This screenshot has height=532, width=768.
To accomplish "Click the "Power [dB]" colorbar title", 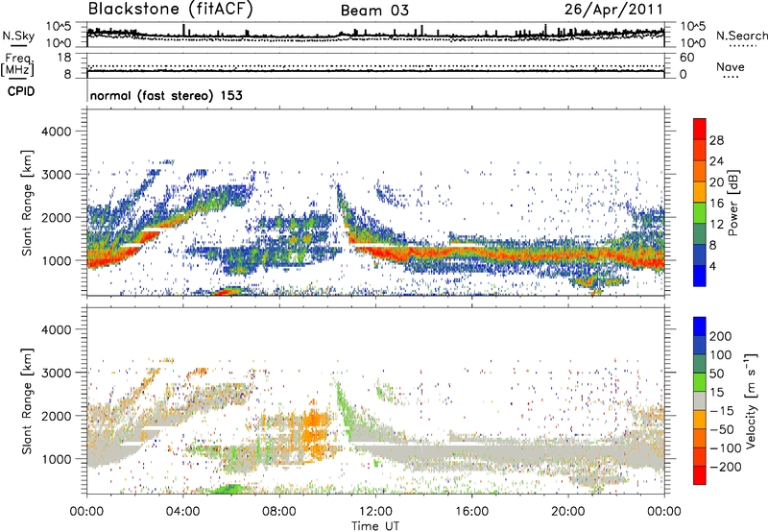I will [x=732, y=204].
